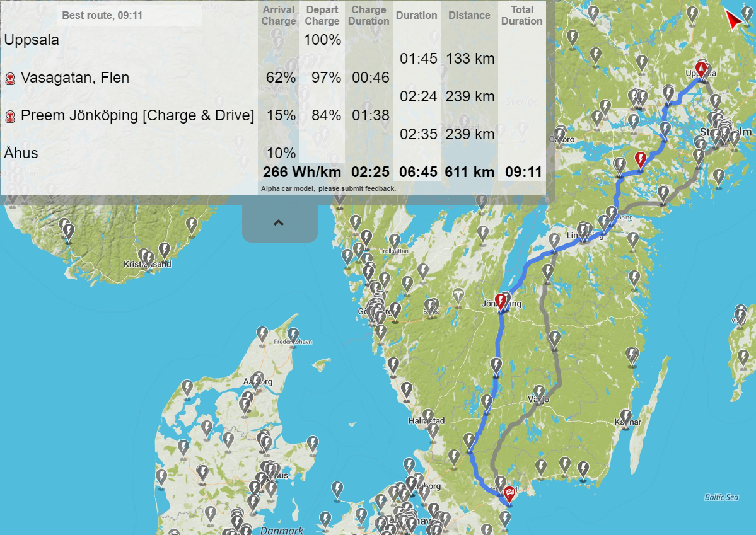This screenshot has height=535, width=756.
Task: Click the charger icon beside Preem Jönköping row
Action: 10,116
